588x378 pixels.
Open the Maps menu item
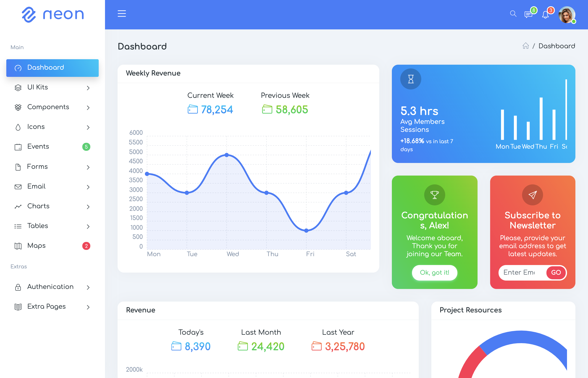tap(52, 246)
